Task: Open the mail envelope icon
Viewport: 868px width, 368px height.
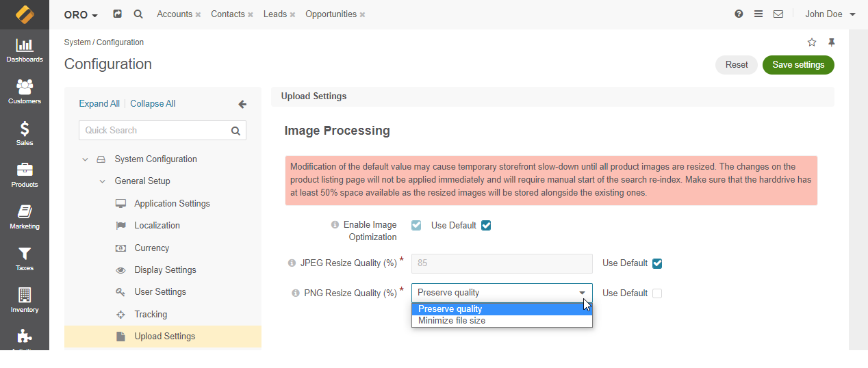Action: (x=778, y=14)
